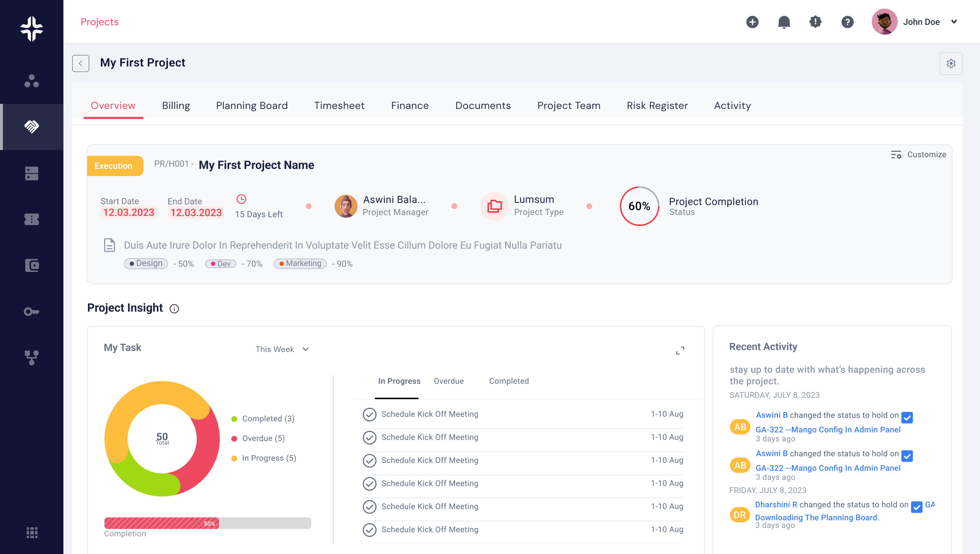The width and height of the screenshot is (980, 554).
Task: Switch to the Planning Board tab
Action: tap(251, 105)
